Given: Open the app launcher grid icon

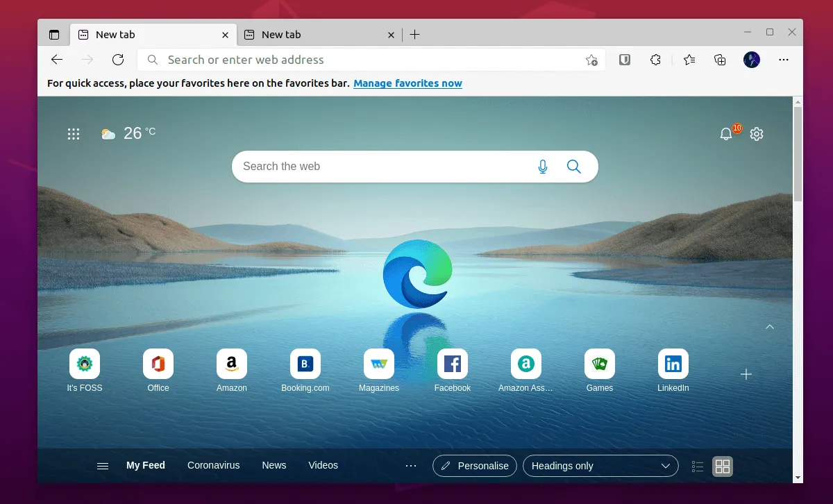Looking at the screenshot, I should 74,133.
